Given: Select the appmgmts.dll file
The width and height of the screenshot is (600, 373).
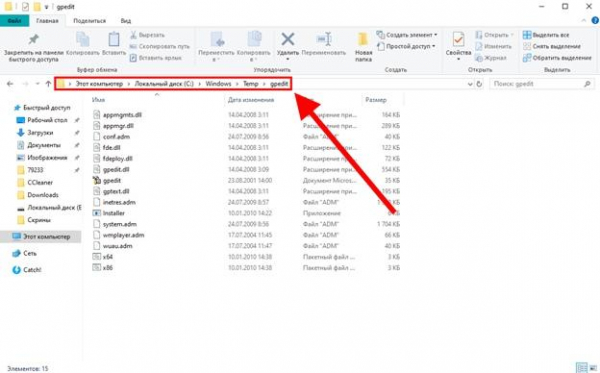Looking at the screenshot, I should point(122,115).
